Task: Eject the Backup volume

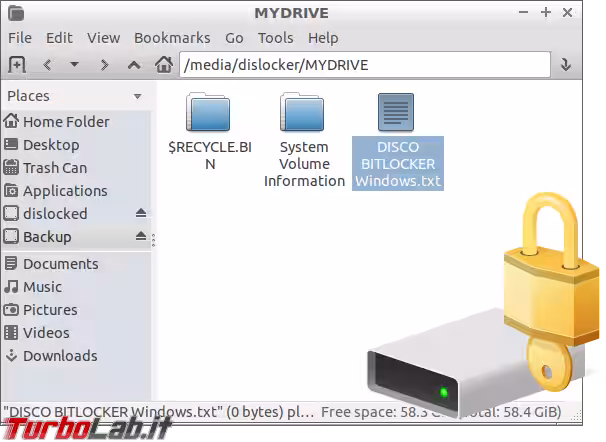Action: (x=141, y=236)
